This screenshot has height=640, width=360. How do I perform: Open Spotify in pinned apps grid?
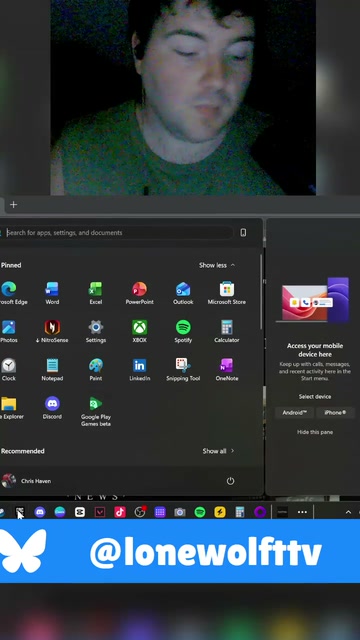[x=183, y=331]
